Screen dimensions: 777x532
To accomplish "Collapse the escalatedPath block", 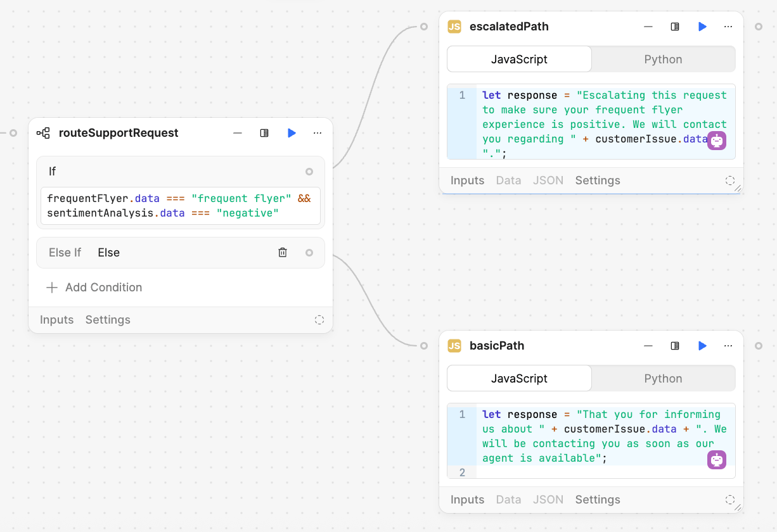I will point(648,27).
